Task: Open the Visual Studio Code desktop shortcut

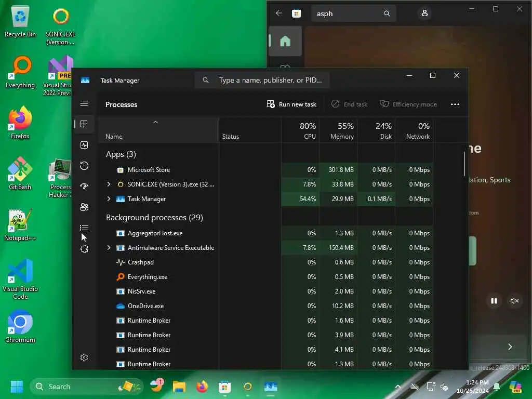Action: [20, 279]
